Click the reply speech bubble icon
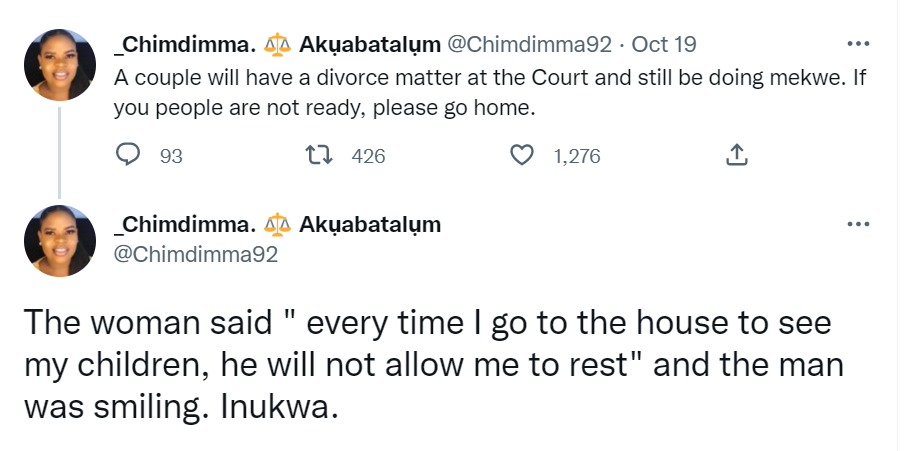 point(128,155)
